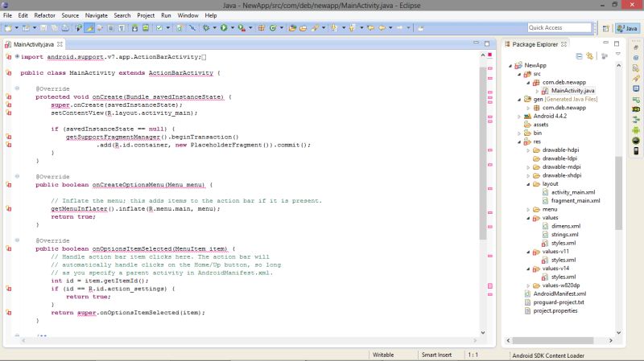Screen dimensions: 644x361
Task: Open the Package Explorer View Menu triangle
Action: coord(618,55)
